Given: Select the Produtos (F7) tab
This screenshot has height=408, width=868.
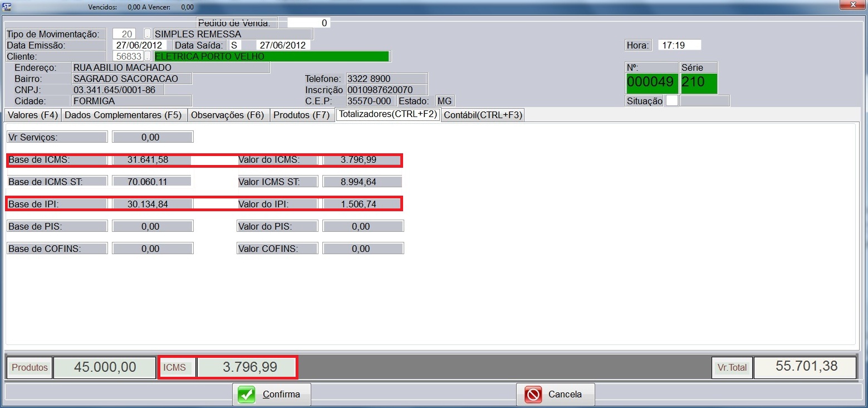Looking at the screenshot, I should 301,115.
